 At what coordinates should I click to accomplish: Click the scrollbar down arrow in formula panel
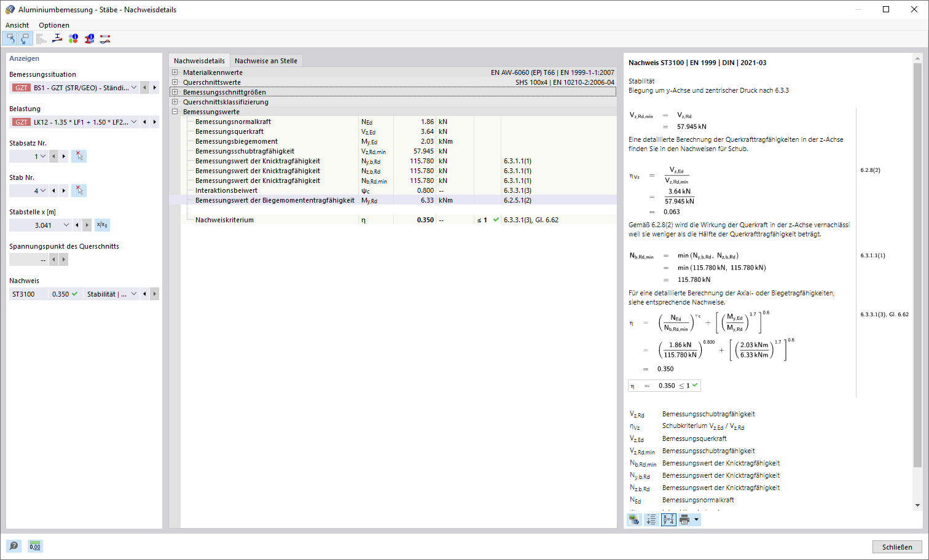(917, 505)
